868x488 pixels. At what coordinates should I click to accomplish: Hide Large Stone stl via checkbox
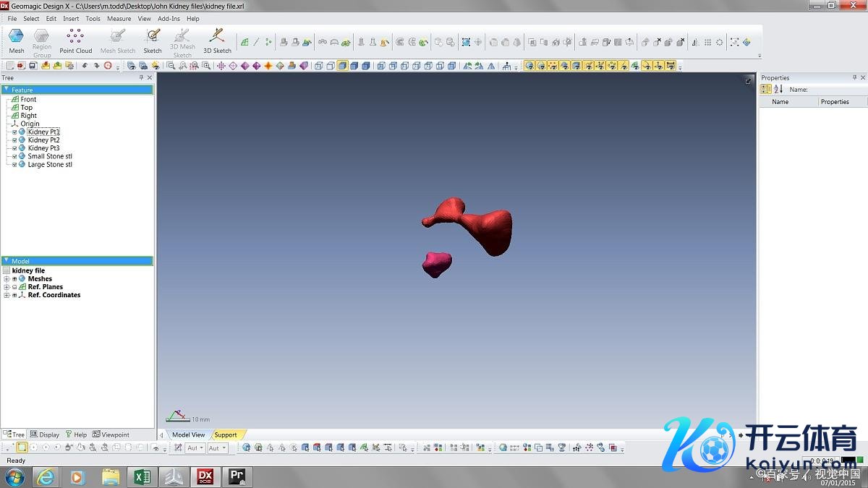point(14,165)
